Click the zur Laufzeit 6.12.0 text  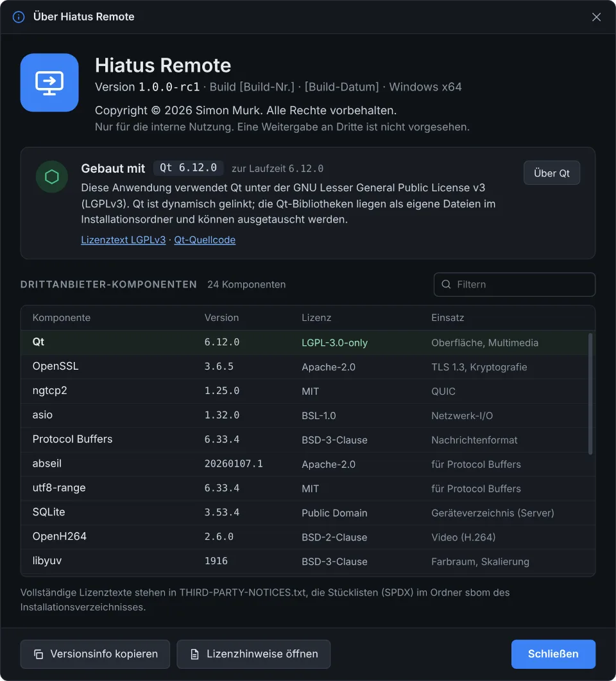pyautogui.click(x=277, y=169)
